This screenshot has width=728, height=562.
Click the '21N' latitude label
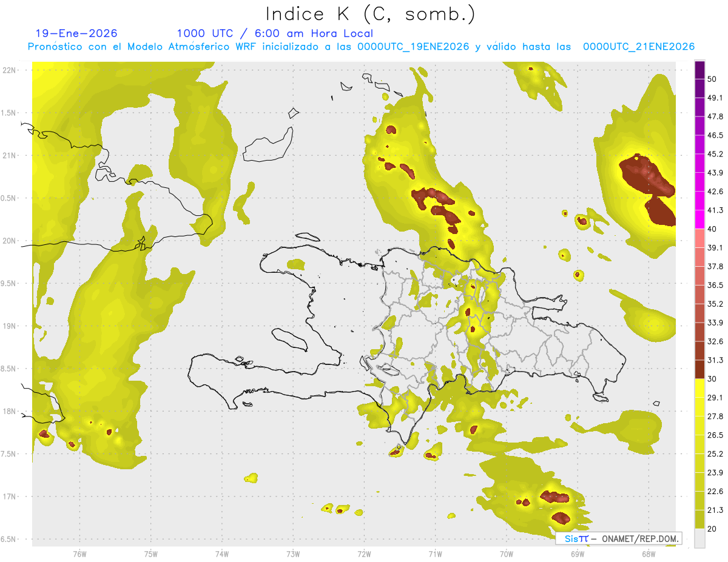[10, 155]
